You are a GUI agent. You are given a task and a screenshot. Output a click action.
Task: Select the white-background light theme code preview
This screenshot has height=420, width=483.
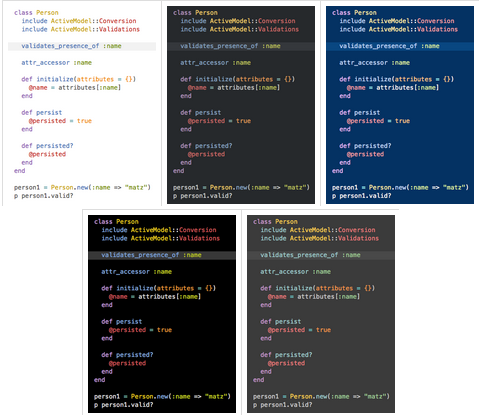tap(82, 105)
